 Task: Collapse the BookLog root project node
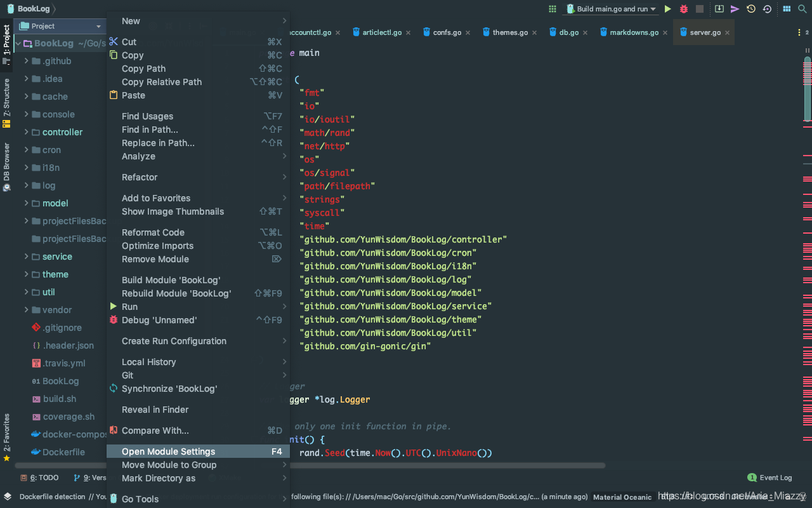pyautogui.click(x=18, y=43)
